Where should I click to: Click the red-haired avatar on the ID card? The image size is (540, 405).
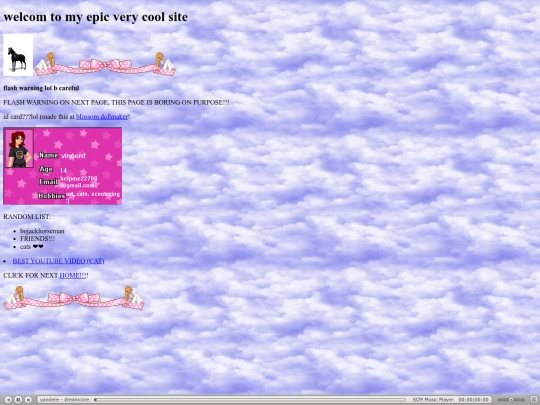pyautogui.click(x=19, y=148)
